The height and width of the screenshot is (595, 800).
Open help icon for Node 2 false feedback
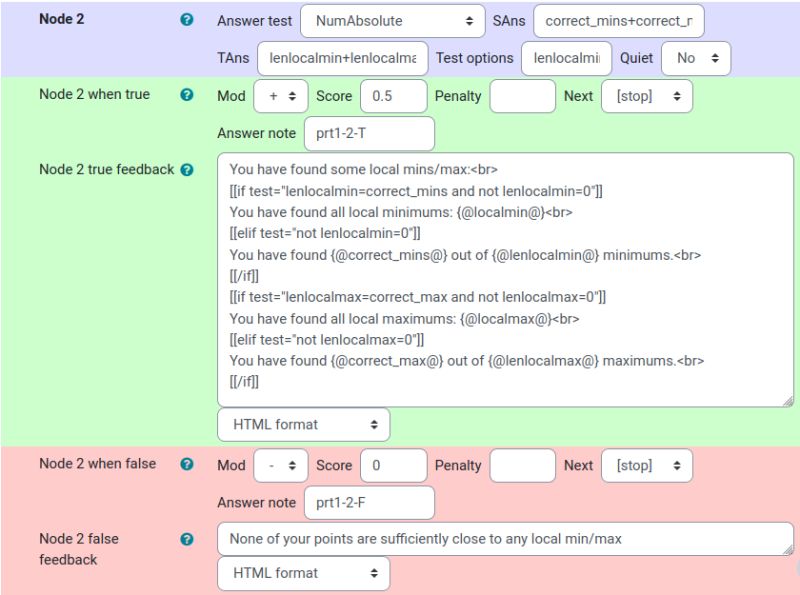187,539
